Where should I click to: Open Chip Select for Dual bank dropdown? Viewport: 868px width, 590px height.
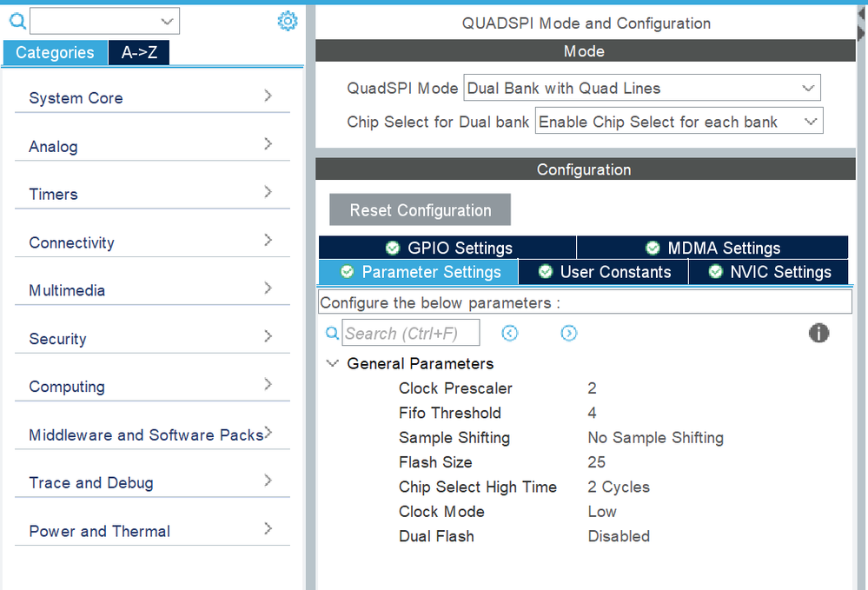[x=679, y=122]
